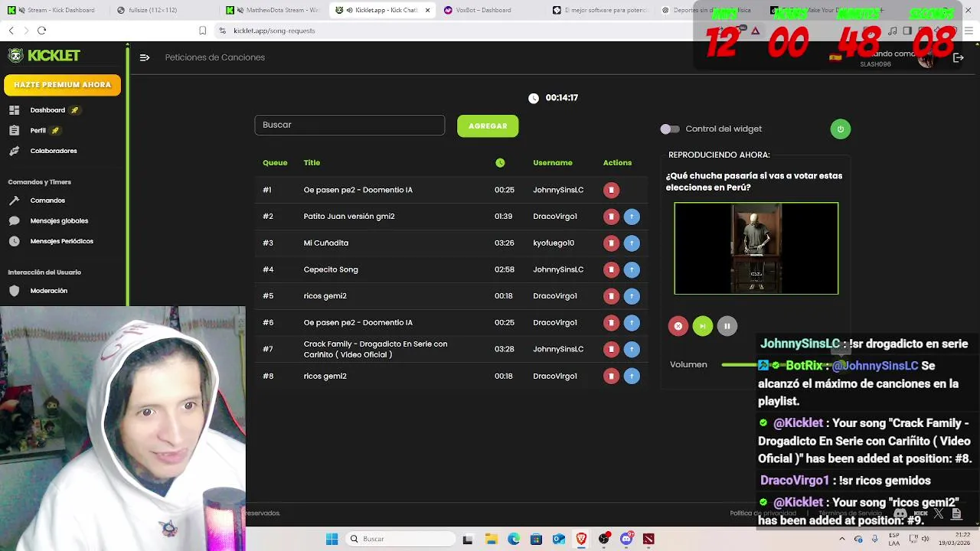Show hidden system tray icons

[x=843, y=539]
